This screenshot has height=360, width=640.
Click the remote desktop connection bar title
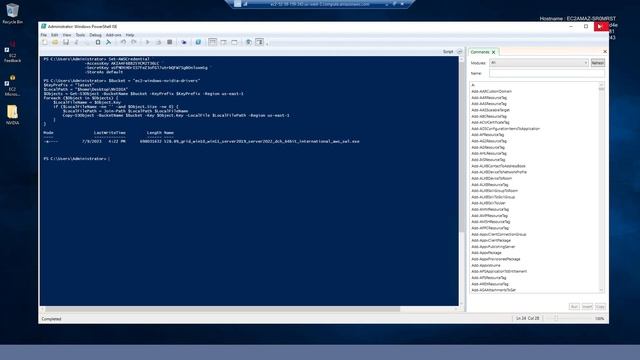320,4
